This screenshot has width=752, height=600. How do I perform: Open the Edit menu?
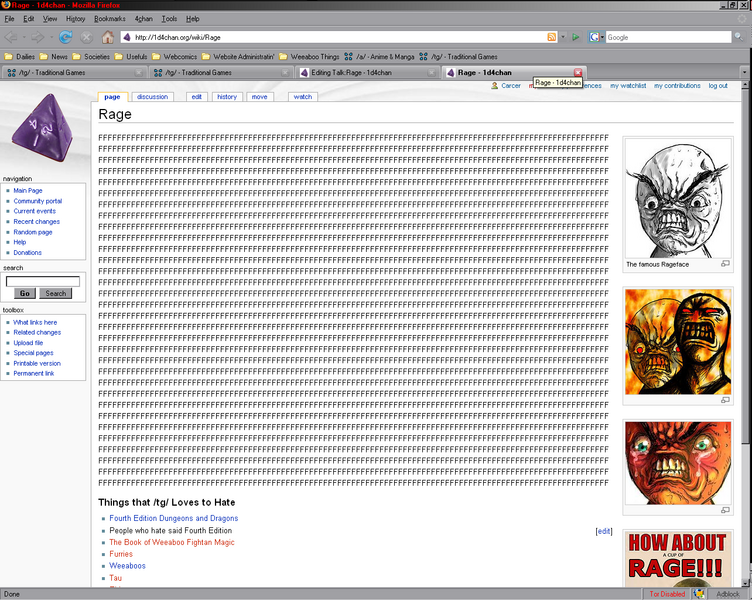pos(29,19)
